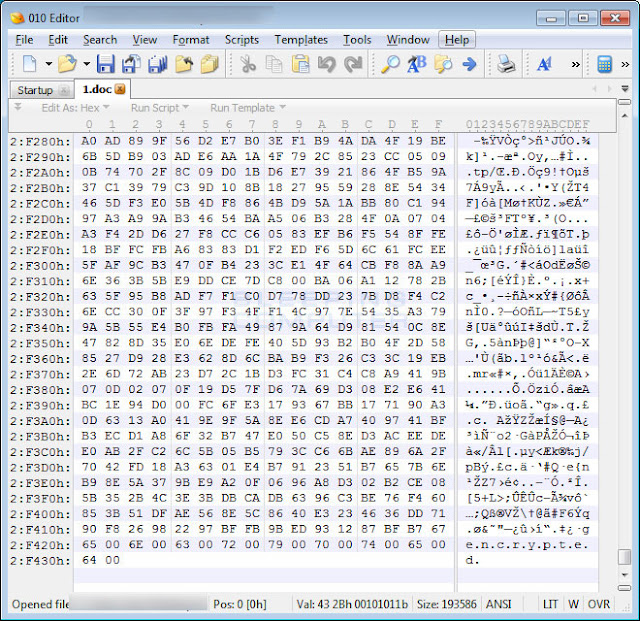Open Find with the magnifying glass icon

coord(390,64)
